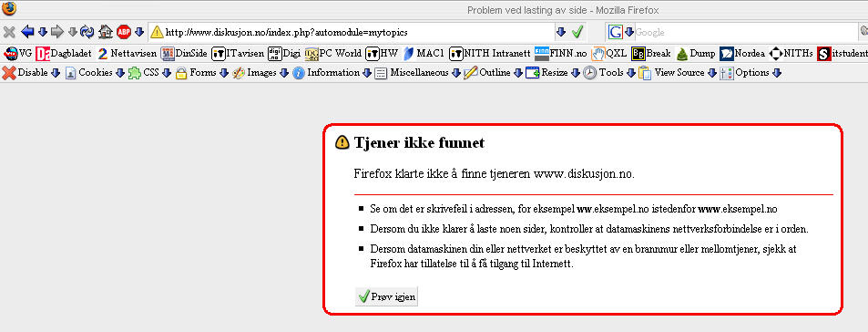Open the Nettavisen bookmark
The image size is (868, 332).
tap(127, 54)
